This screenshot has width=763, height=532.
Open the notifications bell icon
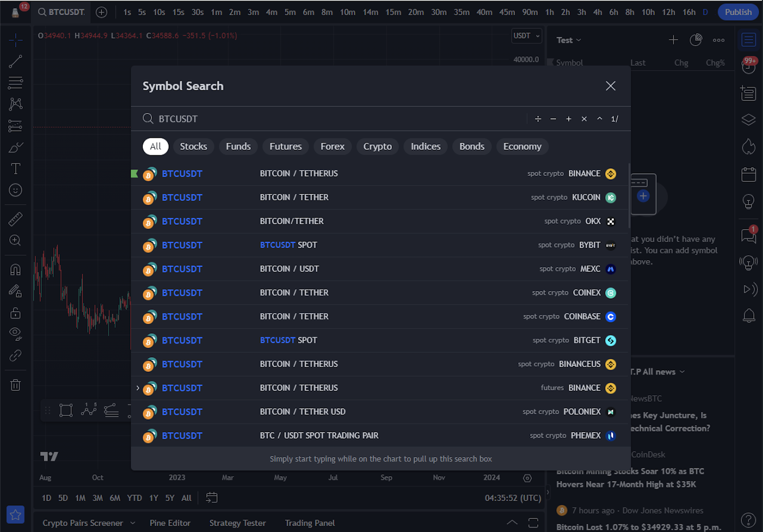point(749,315)
